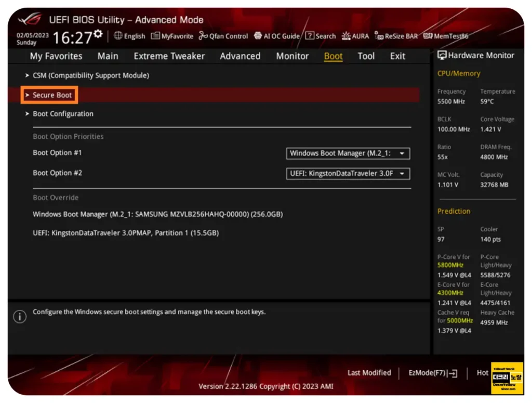Switch to My Favorites tab
Screen dimensions: 532x403
(x=56, y=56)
